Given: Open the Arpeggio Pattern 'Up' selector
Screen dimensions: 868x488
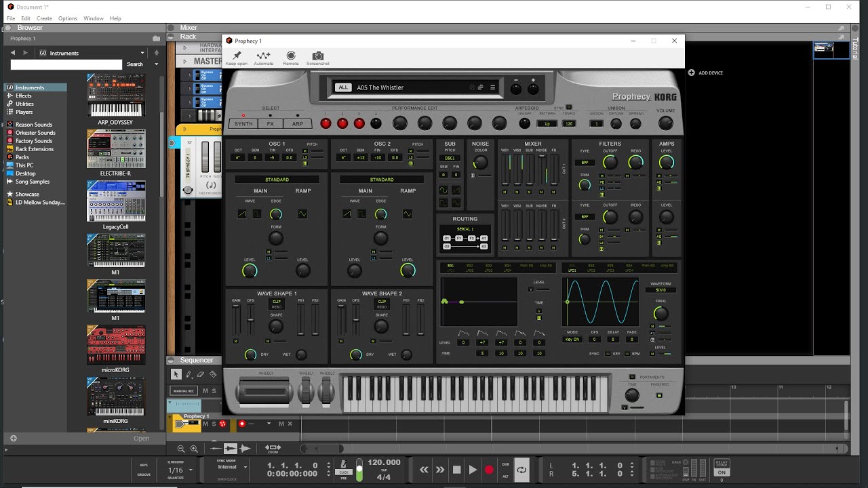Looking at the screenshot, I should [547, 124].
